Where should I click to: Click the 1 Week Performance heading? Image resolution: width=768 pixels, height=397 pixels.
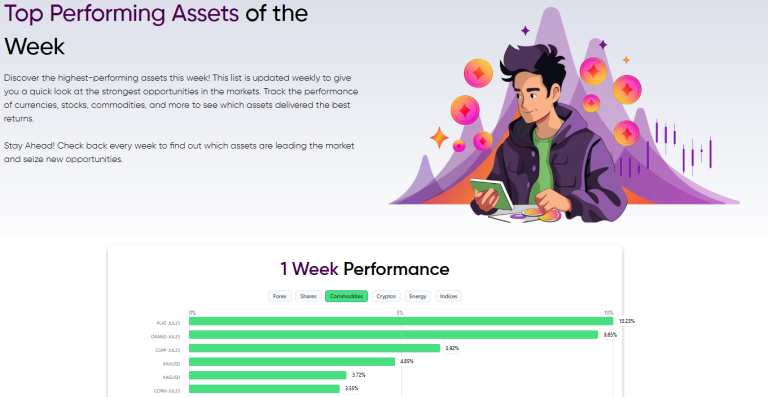point(364,269)
